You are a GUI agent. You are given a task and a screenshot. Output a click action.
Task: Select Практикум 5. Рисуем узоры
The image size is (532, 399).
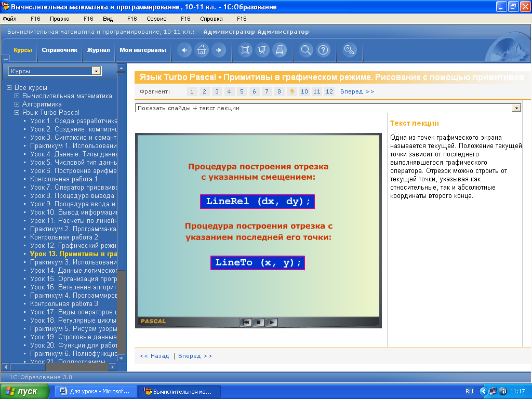[73, 328]
